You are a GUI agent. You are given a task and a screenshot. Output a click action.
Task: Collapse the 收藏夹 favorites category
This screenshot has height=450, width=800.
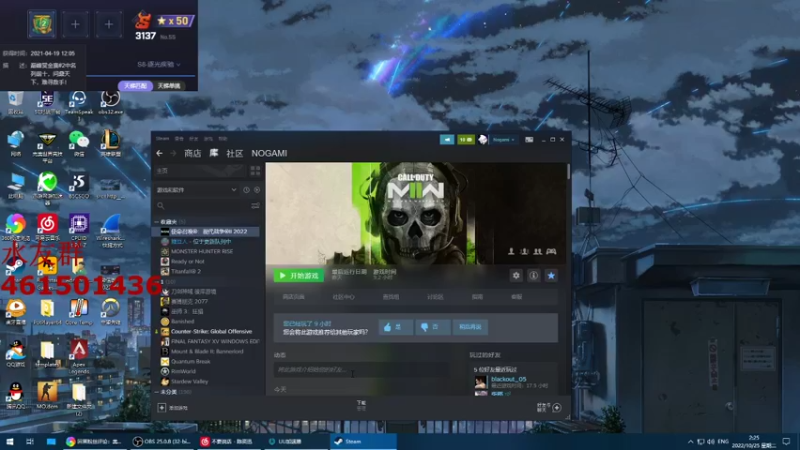157,222
